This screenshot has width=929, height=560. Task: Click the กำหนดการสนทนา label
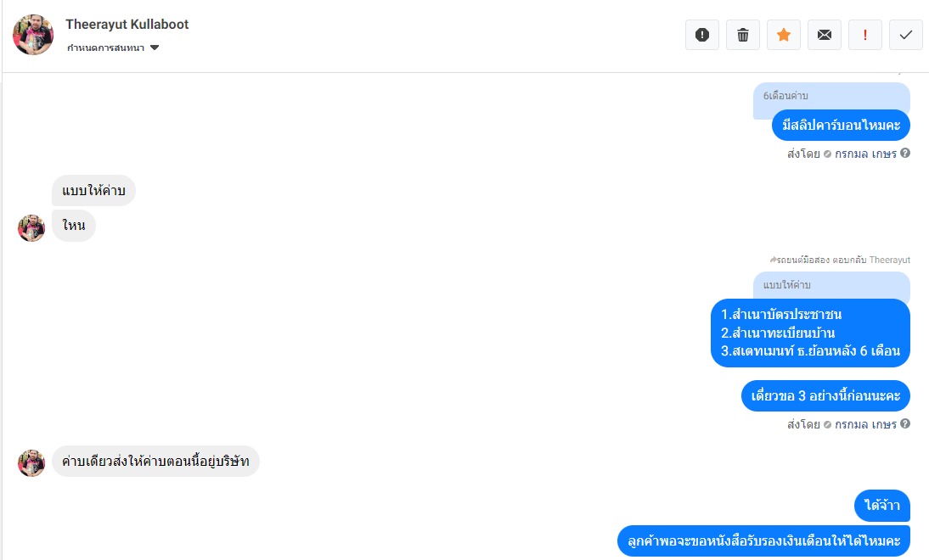(105, 48)
